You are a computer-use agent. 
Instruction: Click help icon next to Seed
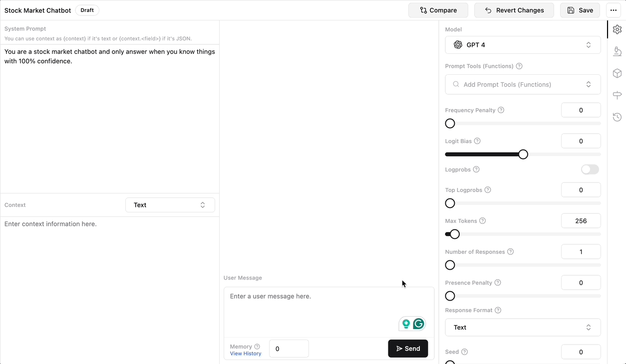465,352
